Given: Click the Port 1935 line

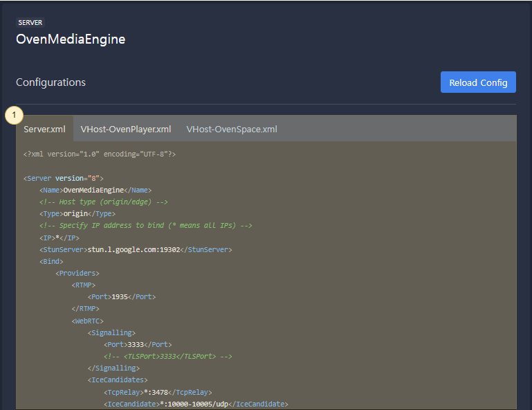Looking at the screenshot, I should [122, 297].
